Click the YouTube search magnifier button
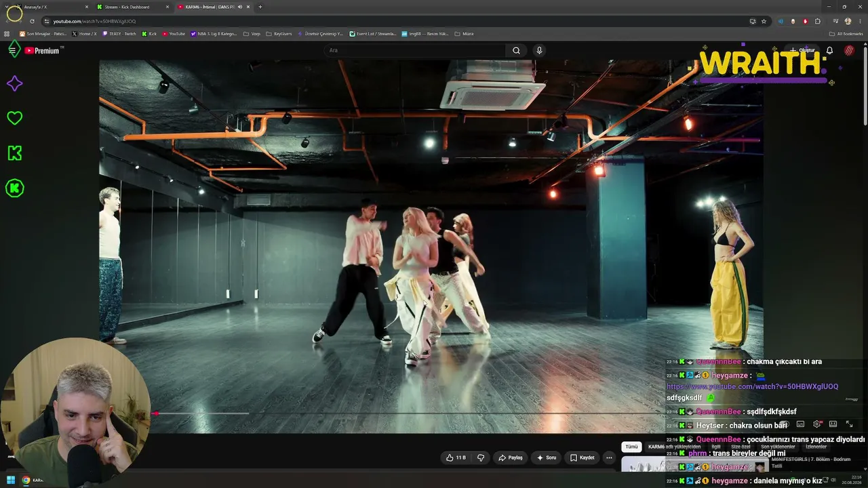Screen dimensions: 868x488 (x=516, y=50)
